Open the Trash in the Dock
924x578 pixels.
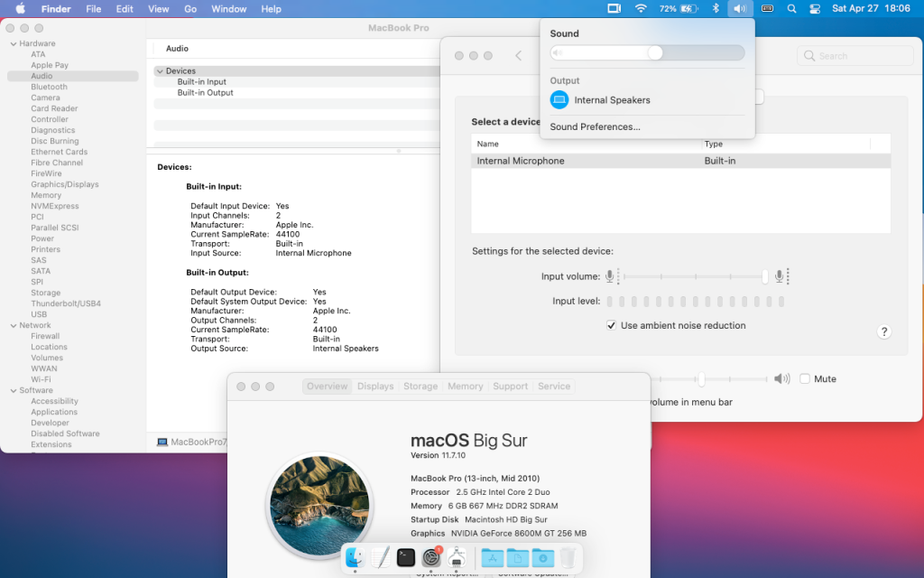coord(568,558)
